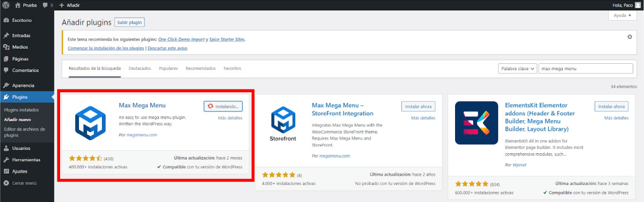Click Instalar ahora for ElementsKit
Image resolution: width=644 pixels, height=202 pixels.
(x=611, y=106)
